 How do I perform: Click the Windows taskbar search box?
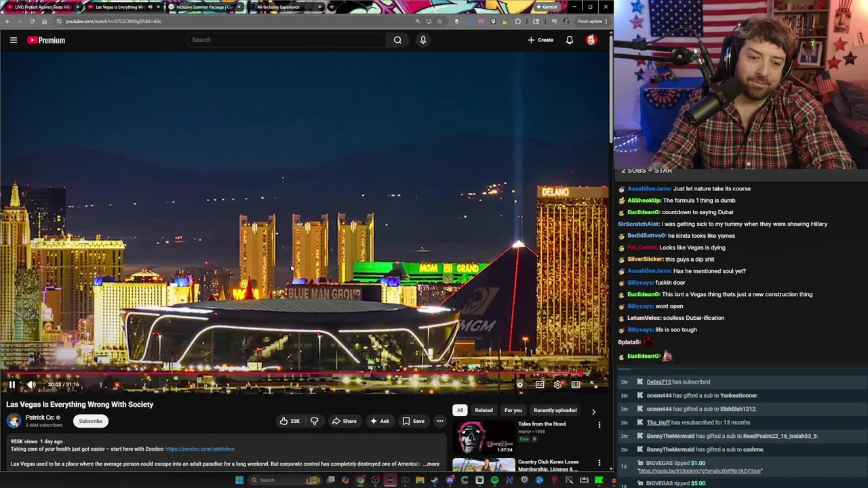tap(285, 480)
